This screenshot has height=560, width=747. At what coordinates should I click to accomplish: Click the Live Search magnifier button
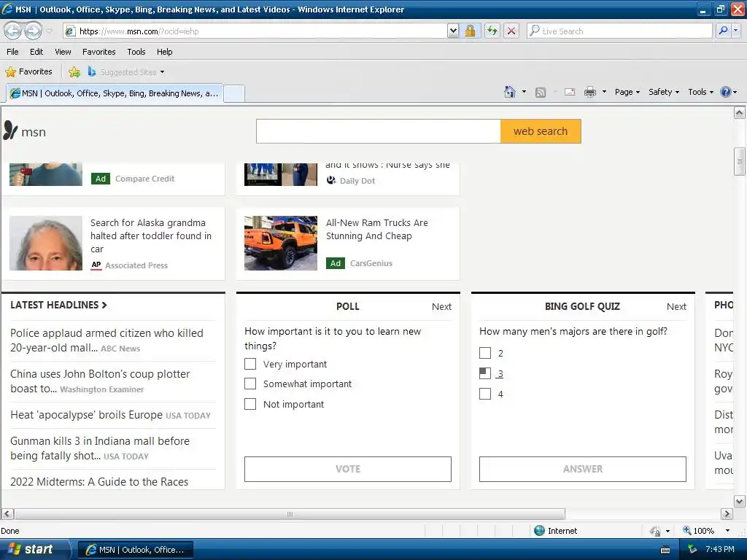click(x=723, y=31)
